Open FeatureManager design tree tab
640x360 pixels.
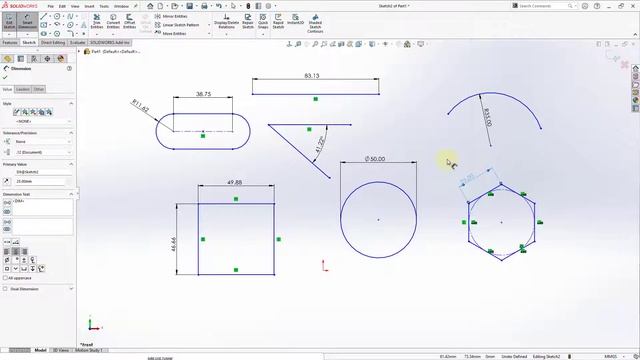pos(7,59)
